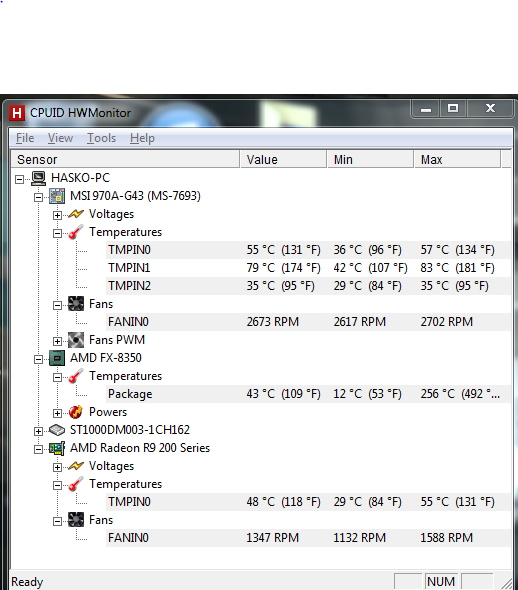Image resolution: width=518 pixels, height=590 pixels.
Task: Click the MSI 970A-G43 motherboard icon
Action: (x=57, y=196)
